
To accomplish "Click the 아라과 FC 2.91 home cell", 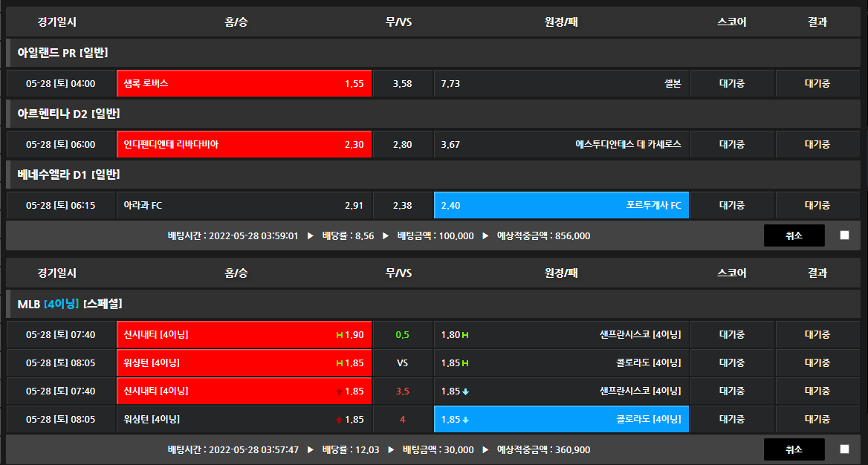I will point(244,205).
